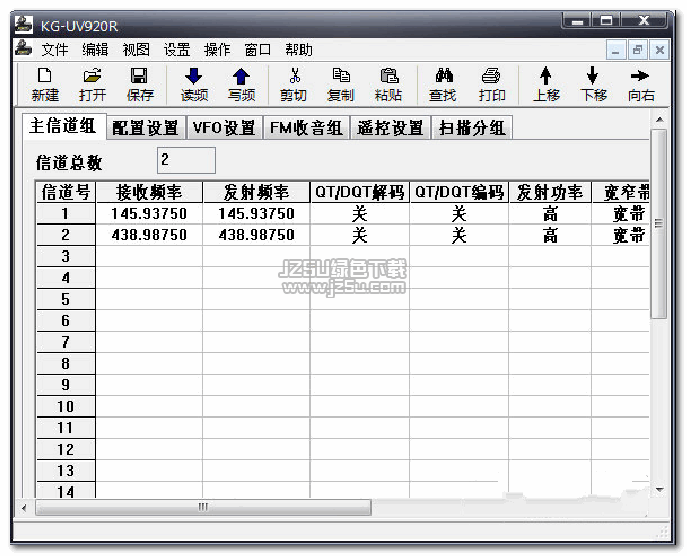
Task: Click the 接收频率 column header
Action: click(149, 192)
